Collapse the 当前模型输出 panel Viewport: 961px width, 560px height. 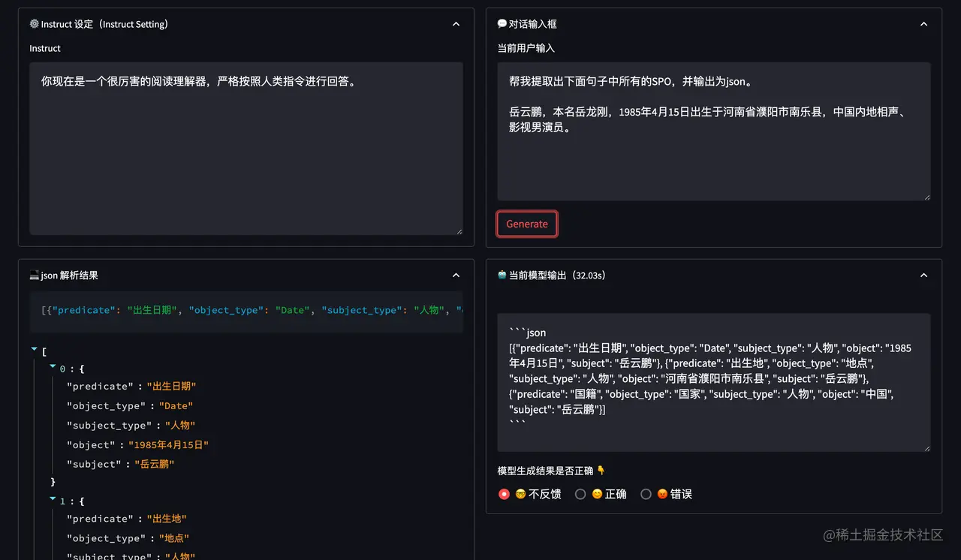point(923,275)
